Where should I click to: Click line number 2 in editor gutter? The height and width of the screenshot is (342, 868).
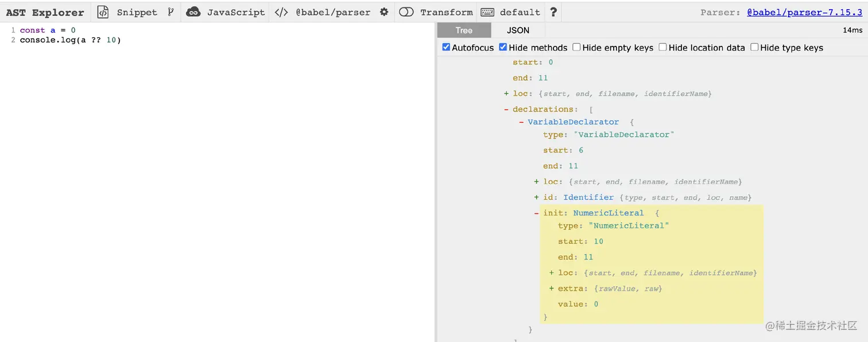point(13,40)
